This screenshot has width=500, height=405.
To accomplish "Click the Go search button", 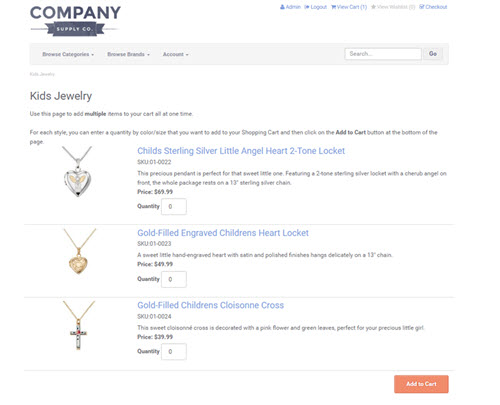I will coord(433,54).
